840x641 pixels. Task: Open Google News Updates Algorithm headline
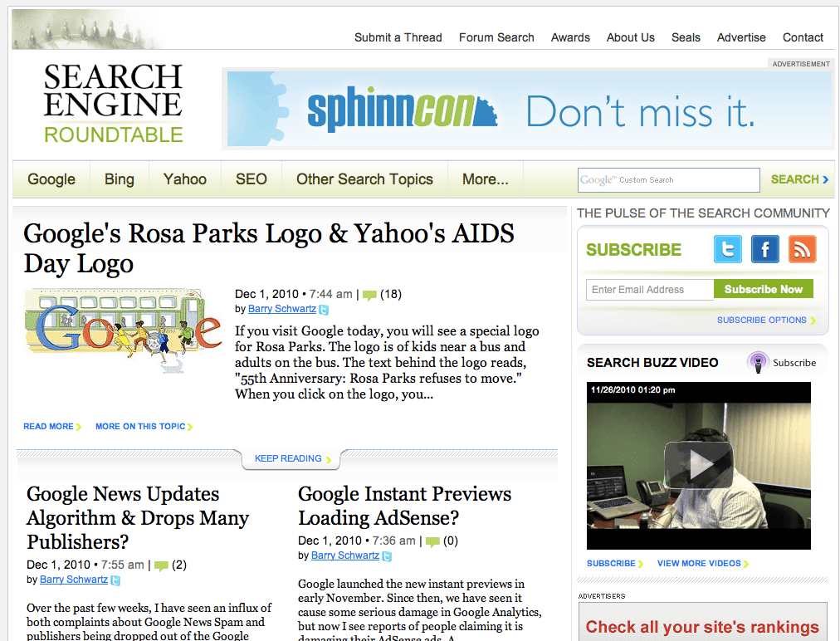pyautogui.click(x=139, y=518)
